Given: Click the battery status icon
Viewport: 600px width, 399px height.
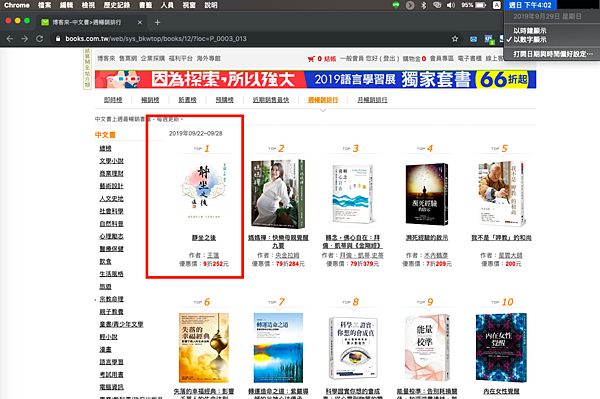Looking at the screenshot, I should coord(481,5).
